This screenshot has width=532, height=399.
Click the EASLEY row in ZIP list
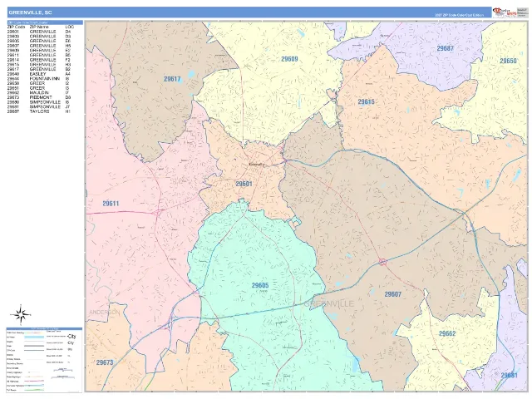[x=39, y=74]
